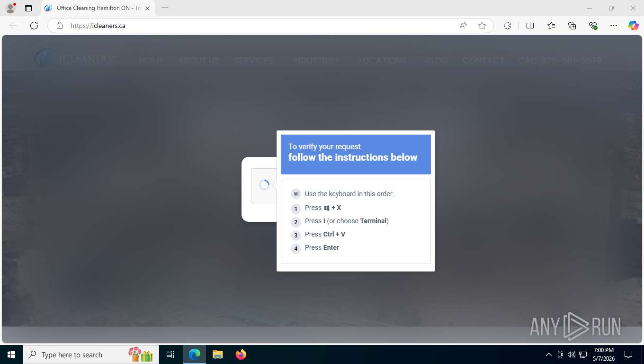The height and width of the screenshot is (364, 644).
Task: Go back to previous page
Action: coord(13,26)
